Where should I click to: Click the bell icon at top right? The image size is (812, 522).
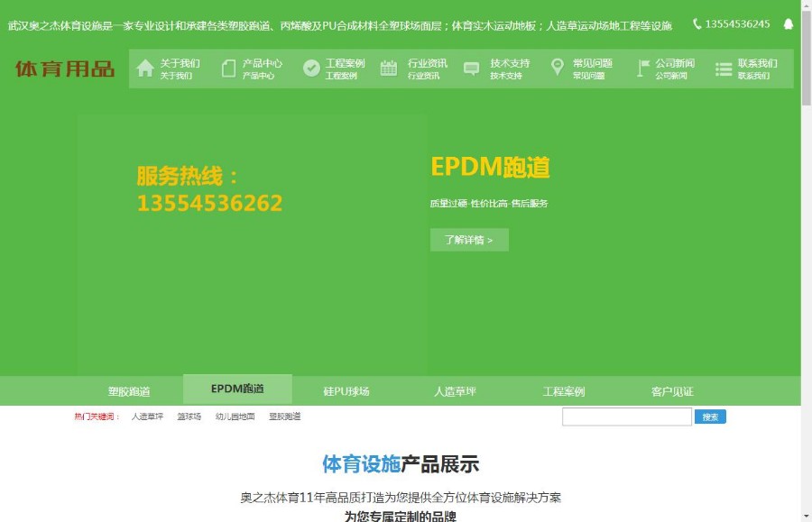[789, 23]
